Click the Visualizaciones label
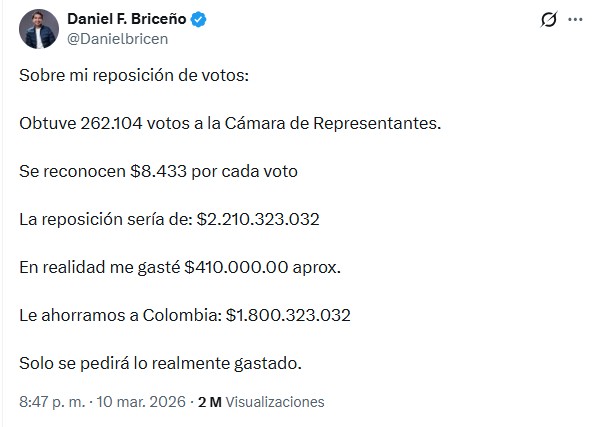The height and width of the screenshot is (427, 600). 275,402
